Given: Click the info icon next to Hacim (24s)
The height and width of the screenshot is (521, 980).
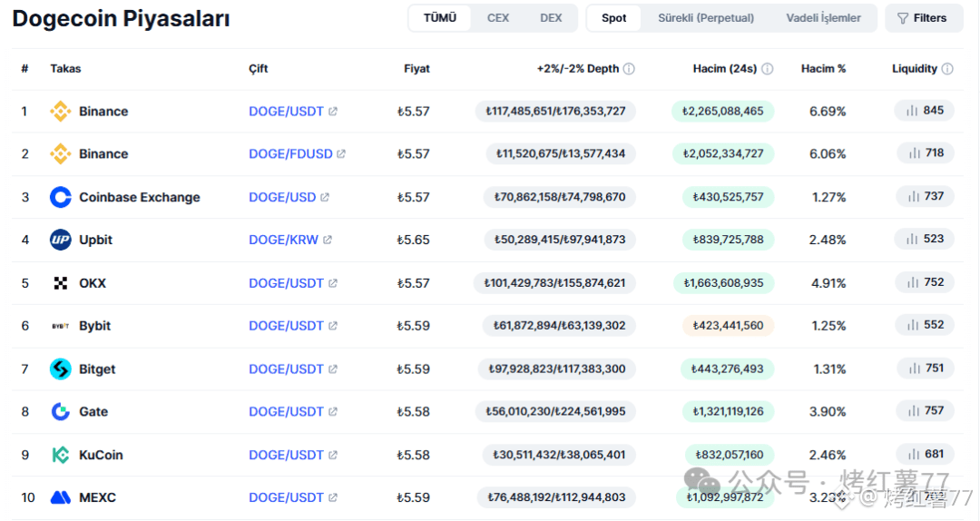Looking at the screenshot, I should (x=768, y=69).
